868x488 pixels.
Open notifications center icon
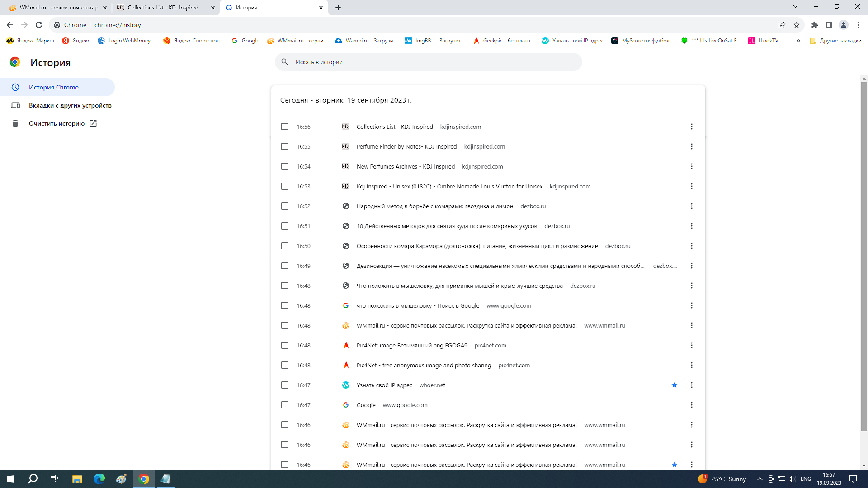point(853,479)
